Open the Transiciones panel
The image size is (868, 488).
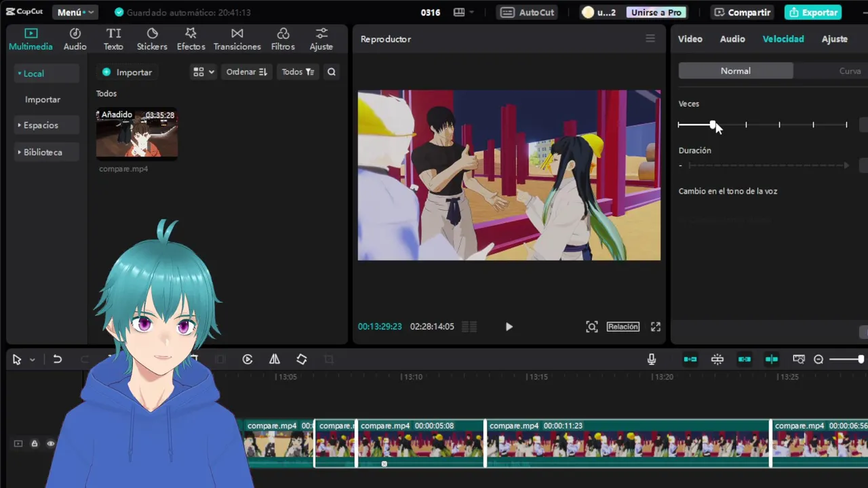(237, 39)
